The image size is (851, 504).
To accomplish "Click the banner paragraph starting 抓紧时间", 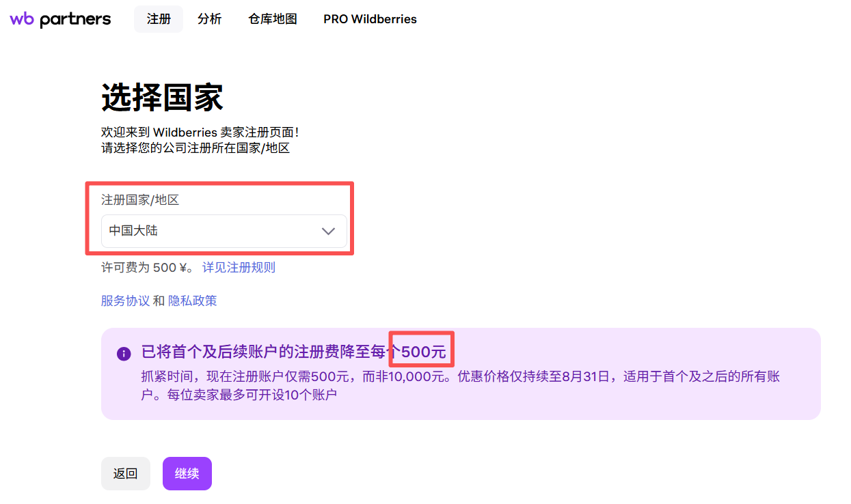I will coord(461,385).
